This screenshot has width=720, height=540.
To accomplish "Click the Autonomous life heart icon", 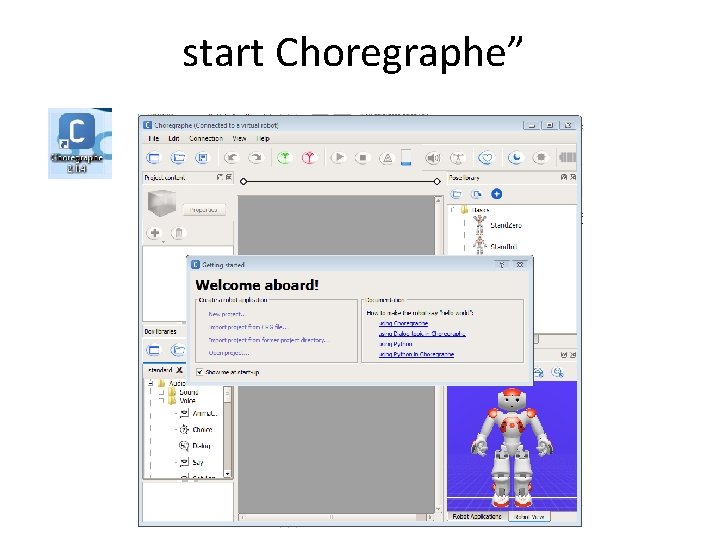I will 486,158.
